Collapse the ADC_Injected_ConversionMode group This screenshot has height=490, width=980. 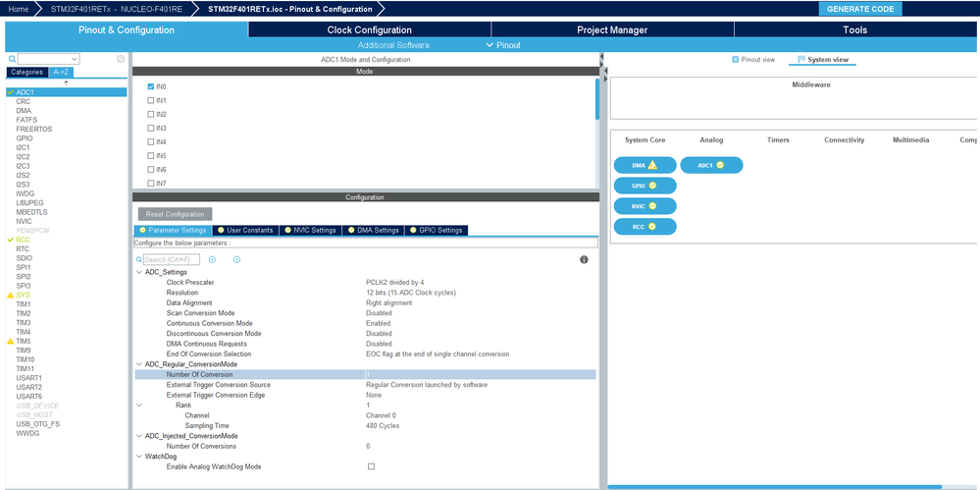[x=138, y=436]
